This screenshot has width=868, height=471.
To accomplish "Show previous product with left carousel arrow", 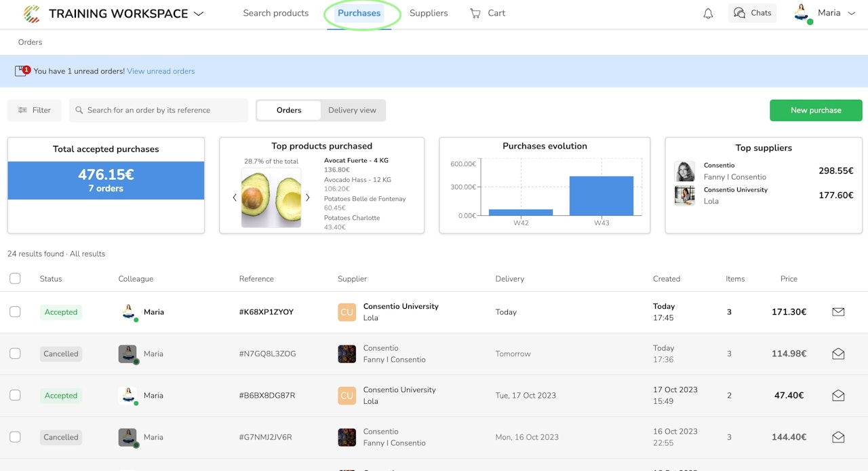I will click(x=235, y=197).
